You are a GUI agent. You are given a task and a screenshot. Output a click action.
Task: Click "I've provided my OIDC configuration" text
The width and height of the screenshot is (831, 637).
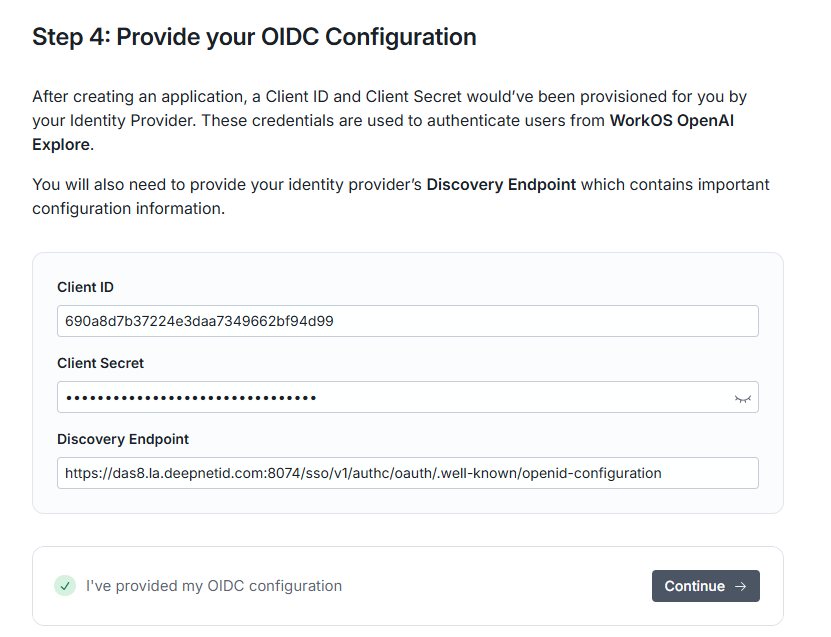coord(214,586)
